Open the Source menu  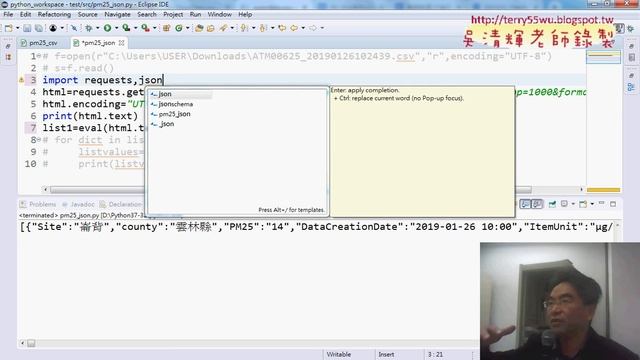[87, 14]
